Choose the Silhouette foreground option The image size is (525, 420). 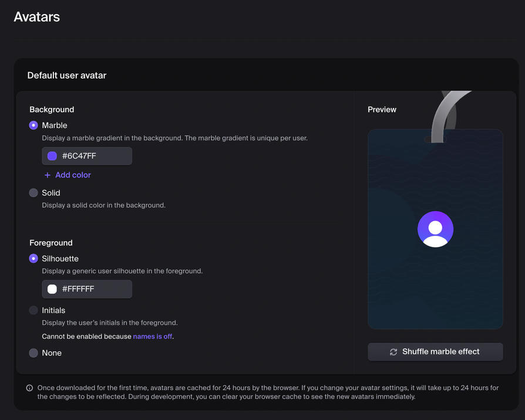point(33,258)
